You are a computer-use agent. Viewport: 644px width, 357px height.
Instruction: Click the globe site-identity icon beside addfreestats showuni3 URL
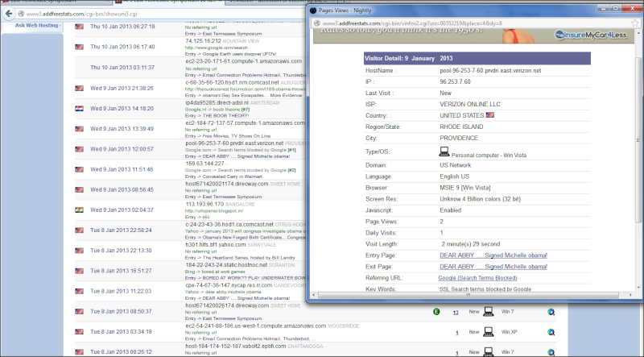click(x=21, y=14)
